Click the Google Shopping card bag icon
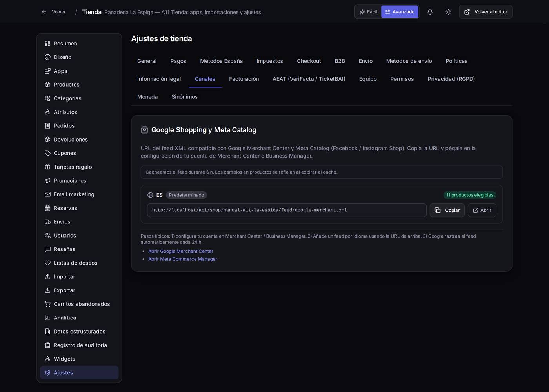The height and width of the screenshot is (392, 549). (x=144, y=130)
